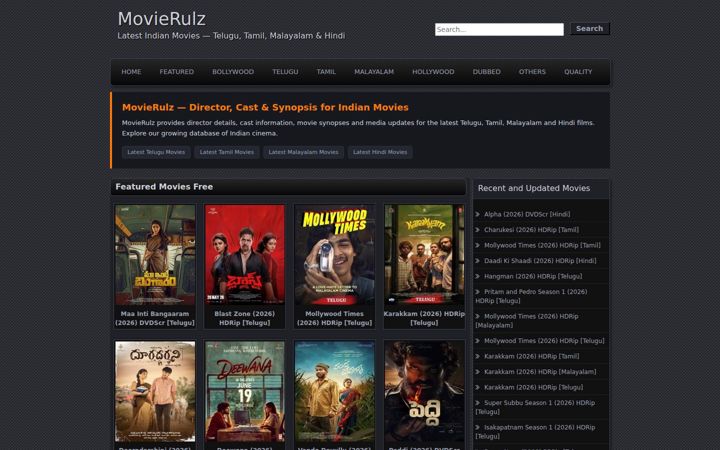
Task: Open Pritam and Pedro Season 1 link
Action: coord(531,296)
